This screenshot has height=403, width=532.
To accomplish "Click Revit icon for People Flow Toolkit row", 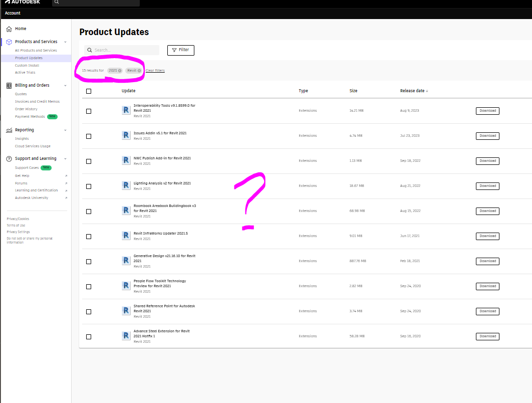I will click(126, 286).
